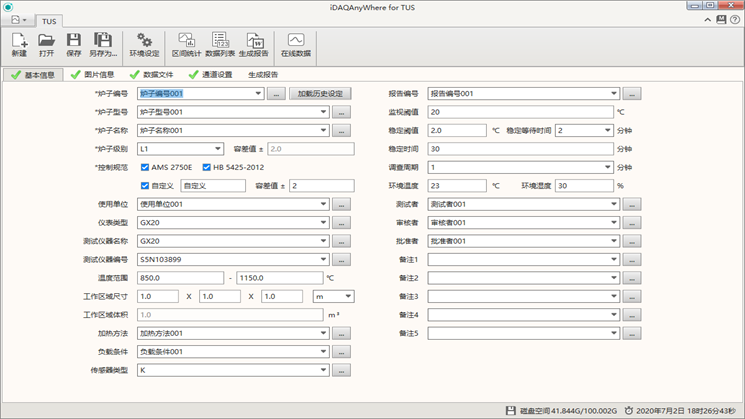Open the 传感器类型 K dropdown

coord(323,371)
